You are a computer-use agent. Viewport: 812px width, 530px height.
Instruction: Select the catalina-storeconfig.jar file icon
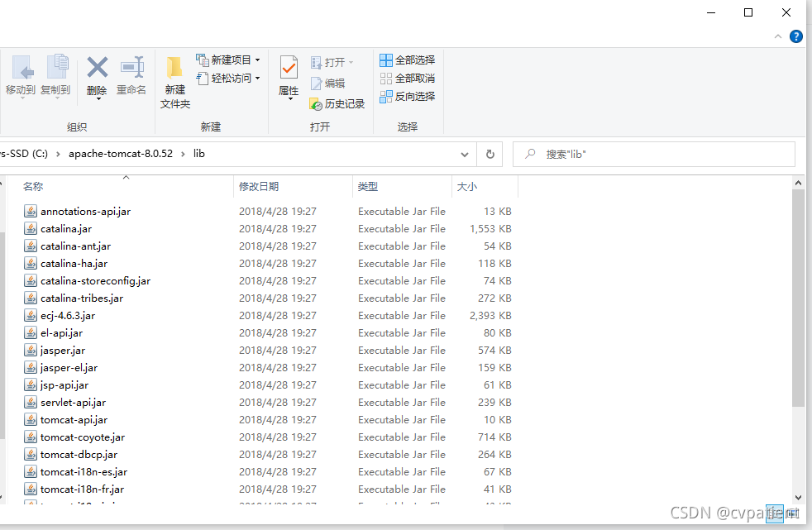tap(31, 280)
